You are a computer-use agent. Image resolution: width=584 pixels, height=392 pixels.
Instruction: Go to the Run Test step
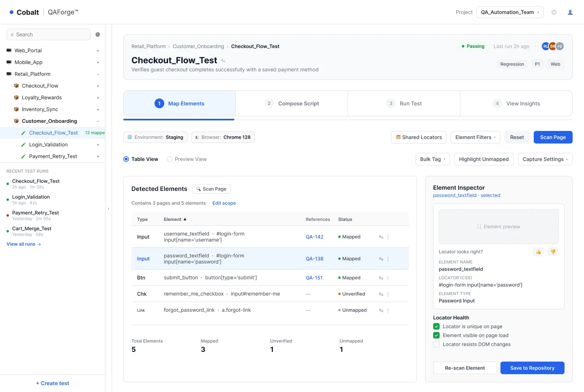pos(404,103)
